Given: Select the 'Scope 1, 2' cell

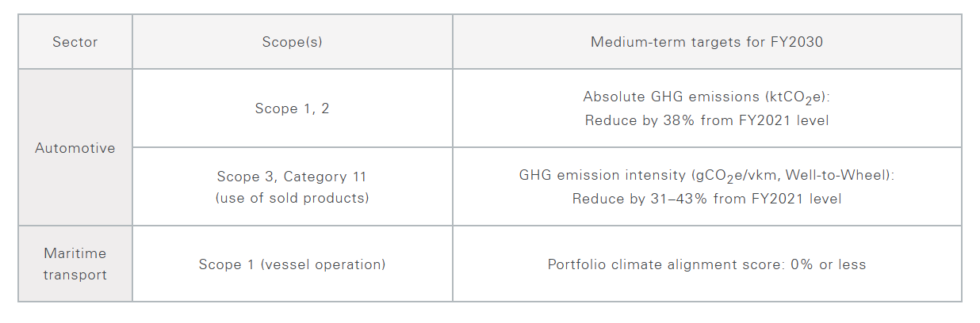Looking at the screenshot, I should click(x=292, y=108).
